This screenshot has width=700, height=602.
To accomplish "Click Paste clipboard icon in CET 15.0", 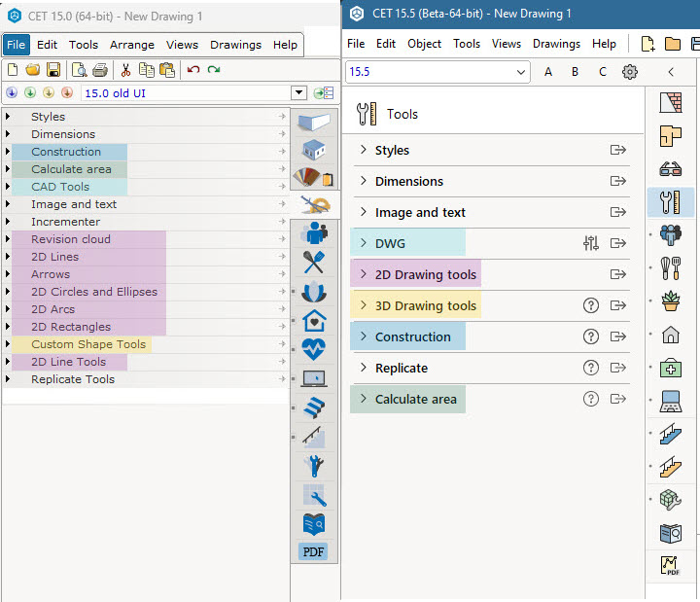I will coord(167,70).
